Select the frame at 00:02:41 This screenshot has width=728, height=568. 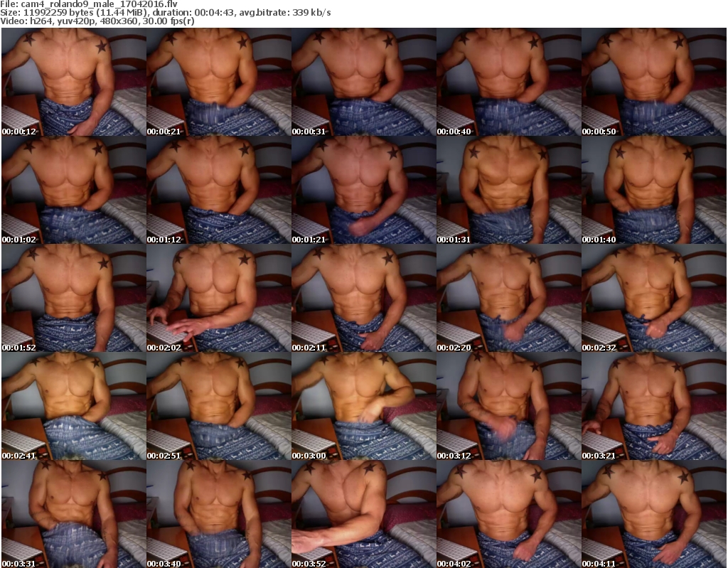(74, 407)
